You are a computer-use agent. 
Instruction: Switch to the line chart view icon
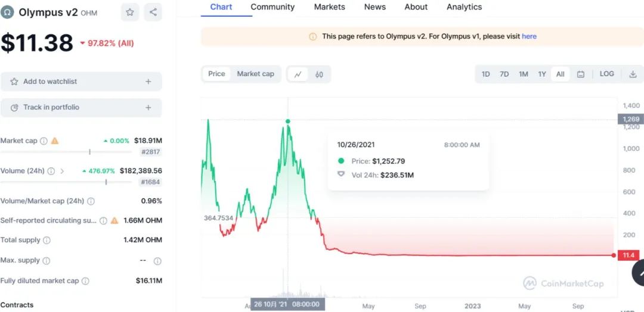click(298, 74)
